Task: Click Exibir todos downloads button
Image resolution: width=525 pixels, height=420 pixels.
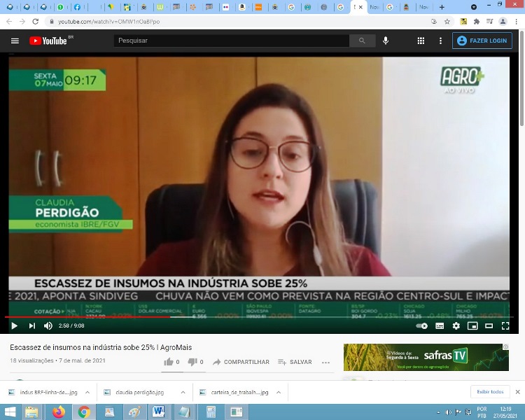Action: (490, 391)
